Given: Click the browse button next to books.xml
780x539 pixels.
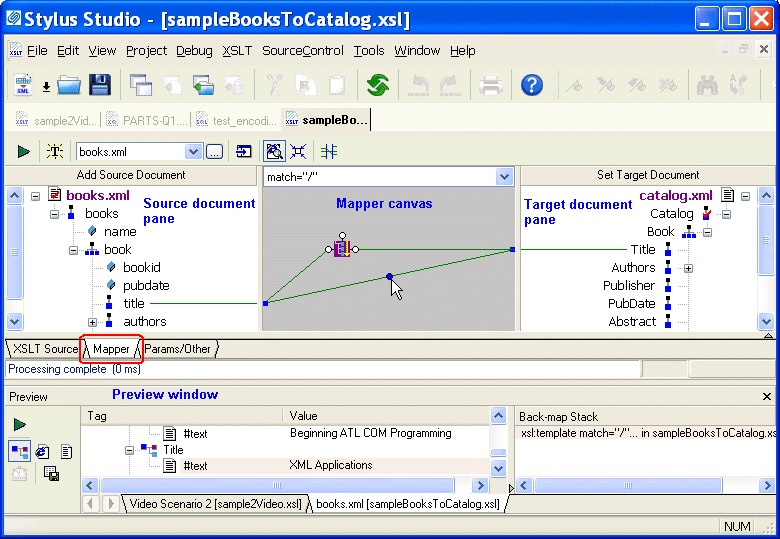Looking at the screenshot, I should click(x=214, y=152).
